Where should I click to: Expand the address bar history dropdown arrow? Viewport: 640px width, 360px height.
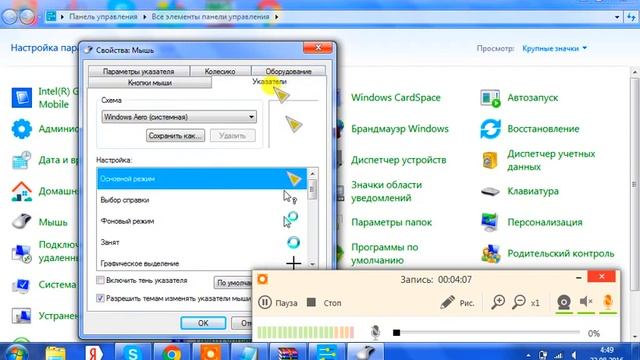click(617, 17)
